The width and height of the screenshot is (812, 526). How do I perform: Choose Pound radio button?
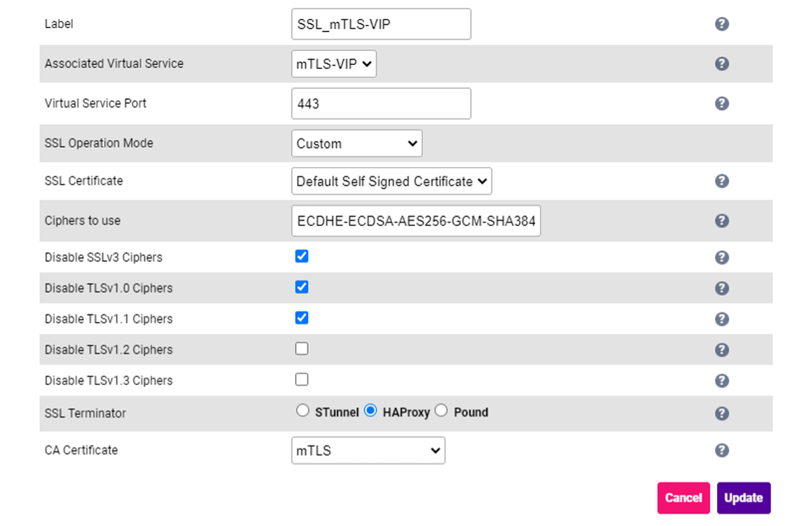(441, 411)
